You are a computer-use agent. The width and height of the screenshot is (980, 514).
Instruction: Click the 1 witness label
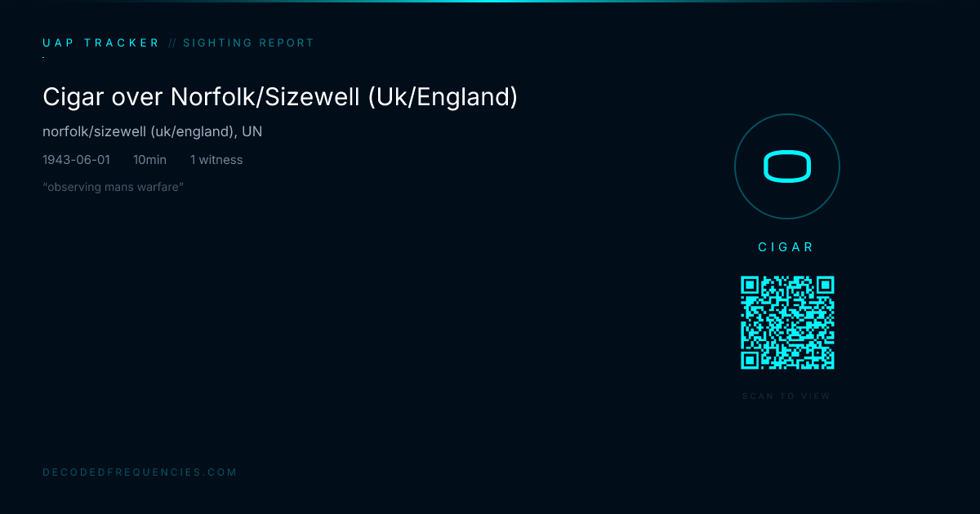click(x=216, y=160)
